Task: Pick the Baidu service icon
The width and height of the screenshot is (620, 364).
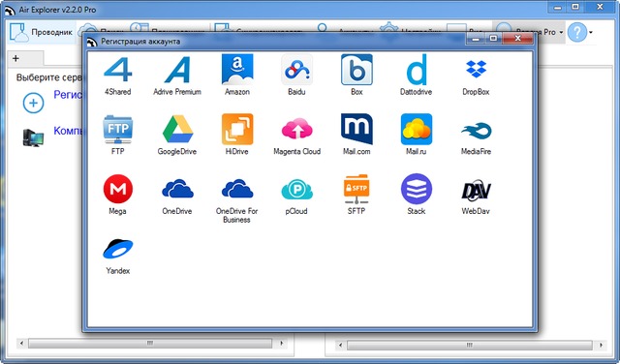Action: point(296,70)
